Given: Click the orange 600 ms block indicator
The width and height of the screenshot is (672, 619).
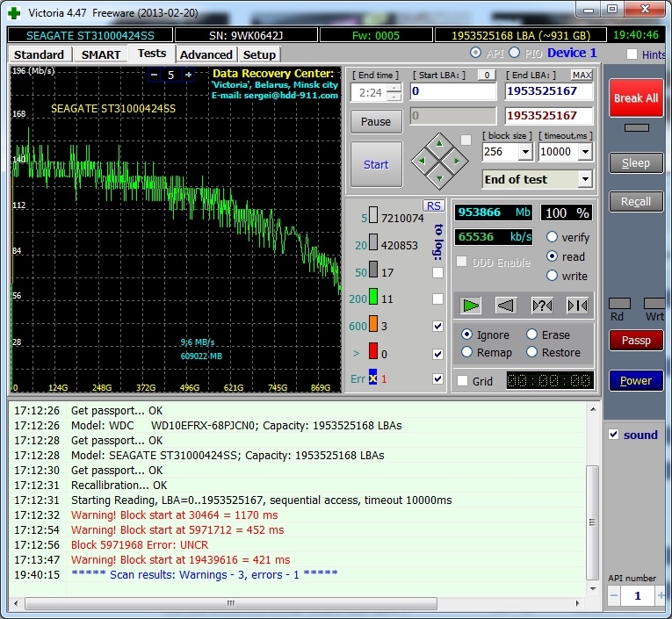Looking at the screenshot, I should tap(373, 324).
